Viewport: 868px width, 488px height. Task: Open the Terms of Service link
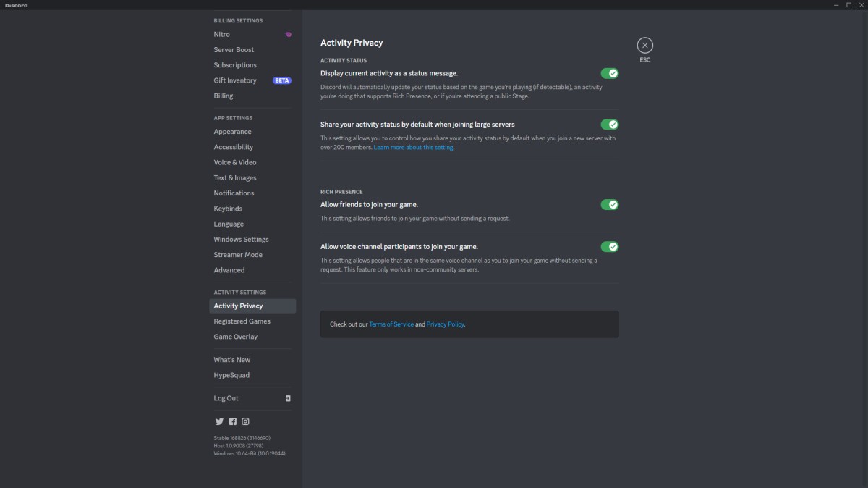pyautogui.click(x=391, y=324)
